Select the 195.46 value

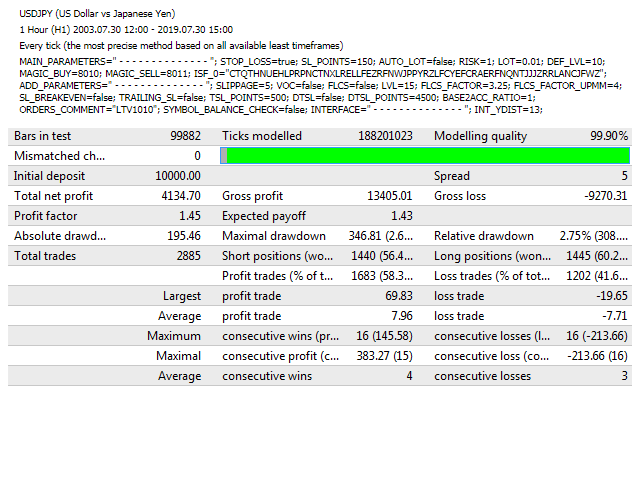click(184, 236)
